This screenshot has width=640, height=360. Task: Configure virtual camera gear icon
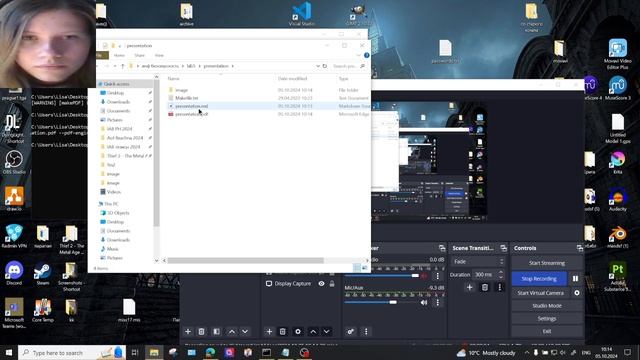tap(577, 293)
